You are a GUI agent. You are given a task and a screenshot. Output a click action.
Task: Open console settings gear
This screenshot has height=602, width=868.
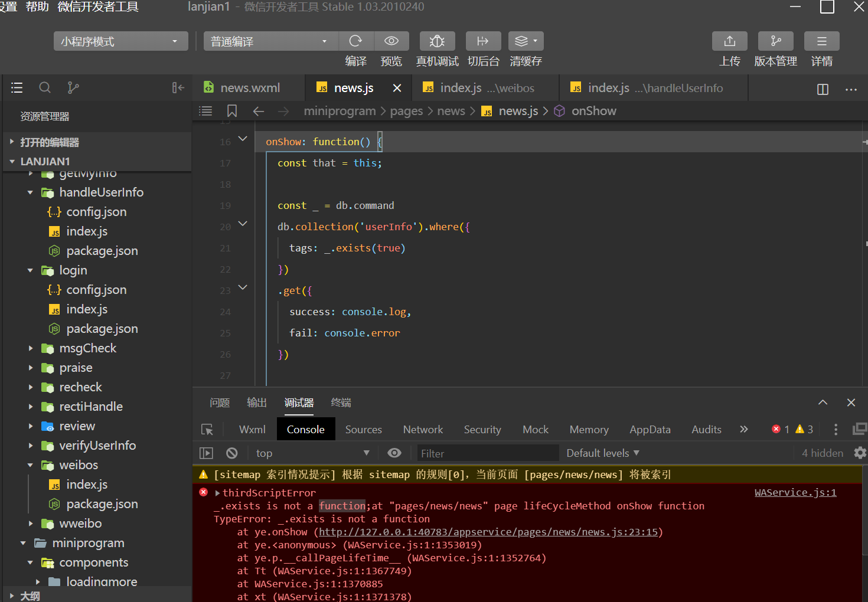pyautogui.click(x=860, y=453)
